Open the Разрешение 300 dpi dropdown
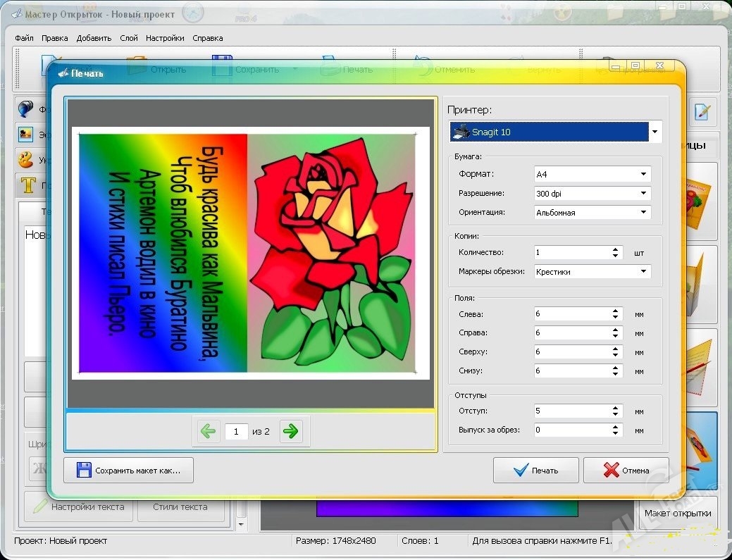This screenshot has height=560, width=732. [x=592, y=193]
